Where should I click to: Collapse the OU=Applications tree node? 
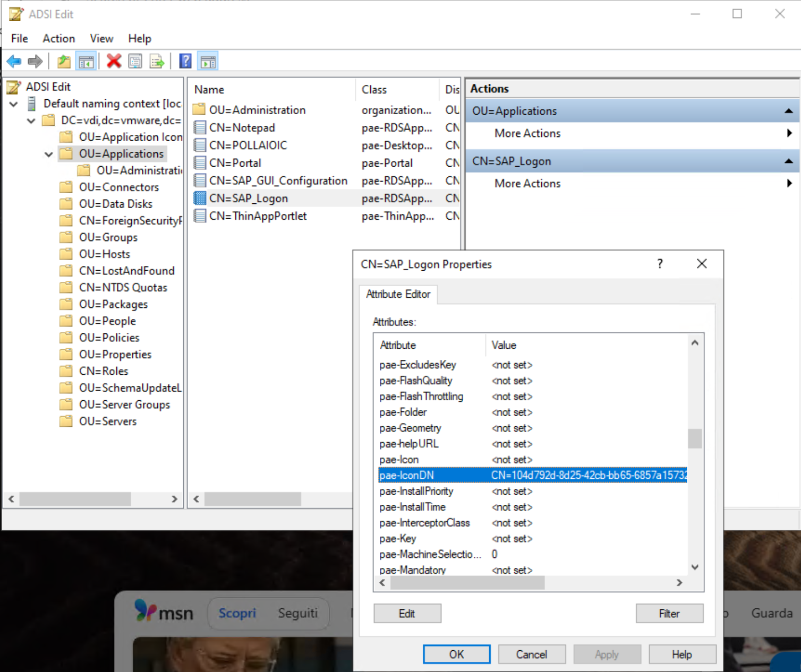coord(49,154)
